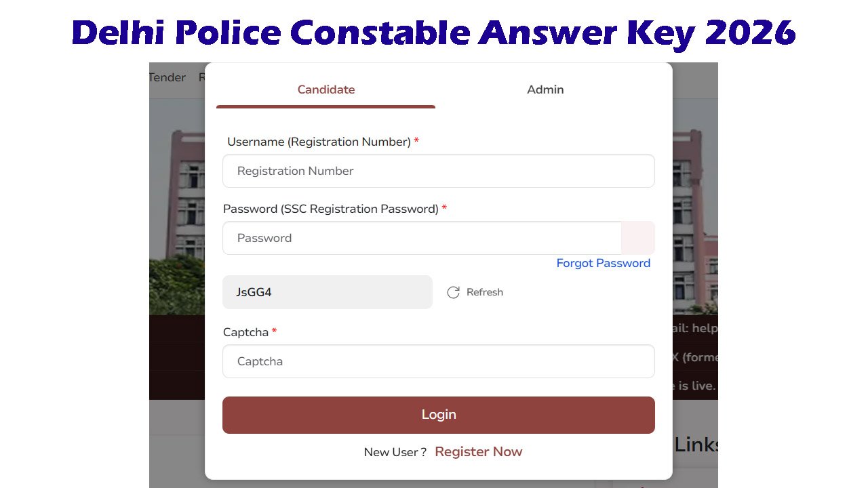Open the Forgot Password link
This screenshot has height=488, width=868.
pyautogui.click(x=603, y=263)
